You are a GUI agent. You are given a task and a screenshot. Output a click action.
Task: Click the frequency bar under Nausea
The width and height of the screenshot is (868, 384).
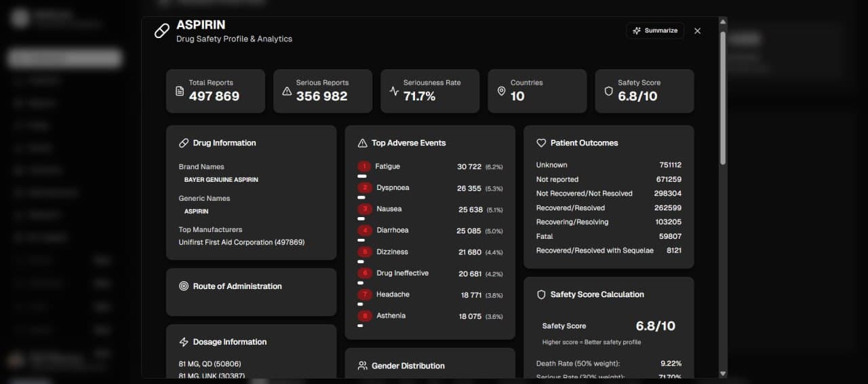pos(361,219)
